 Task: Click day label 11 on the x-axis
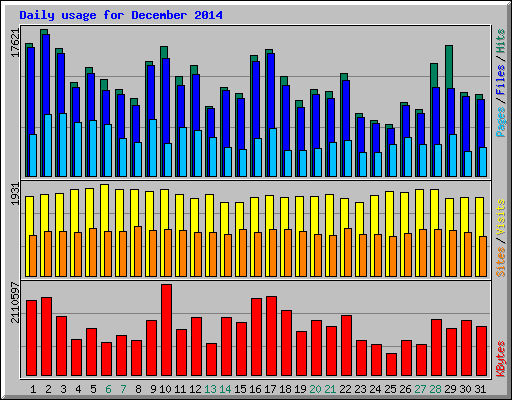[180, 389]
